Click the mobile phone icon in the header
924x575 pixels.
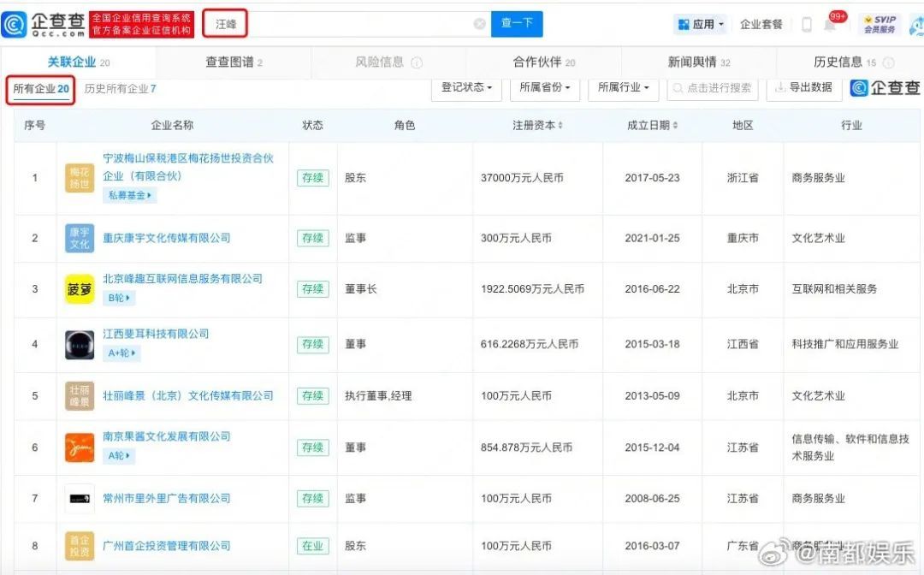pyautogui.click(x=806, y=24)
